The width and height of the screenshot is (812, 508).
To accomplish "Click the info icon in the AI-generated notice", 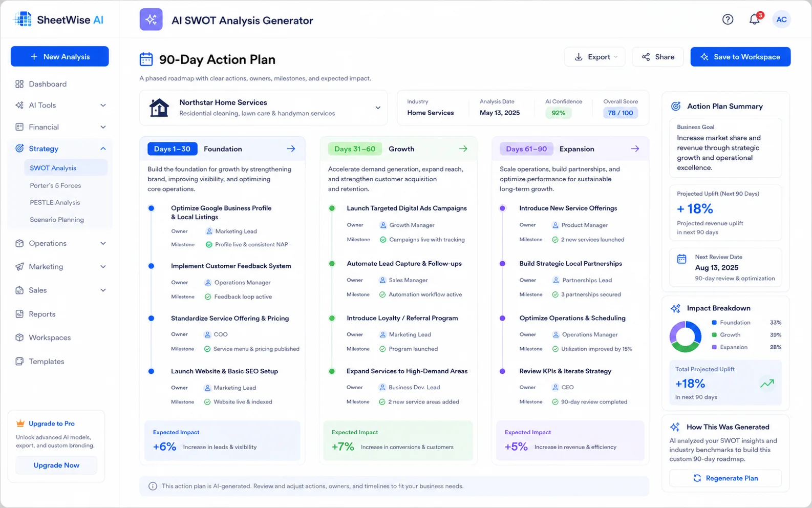I will pyautogui.click(x=153, y=486).
